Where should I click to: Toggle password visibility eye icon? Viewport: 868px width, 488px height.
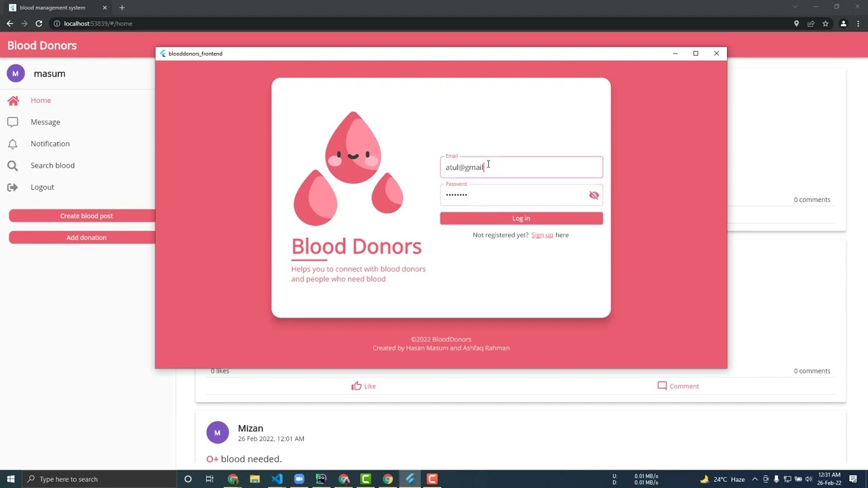tap(594, 195)
